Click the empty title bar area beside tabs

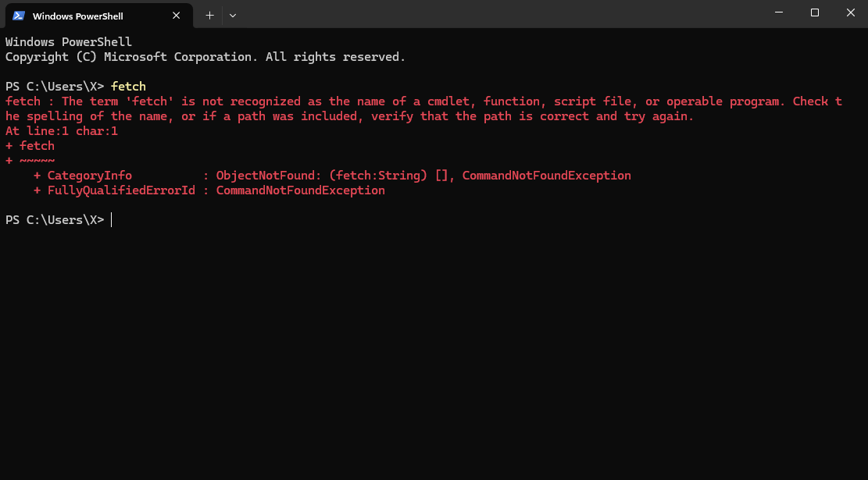(x=498, y=14)
